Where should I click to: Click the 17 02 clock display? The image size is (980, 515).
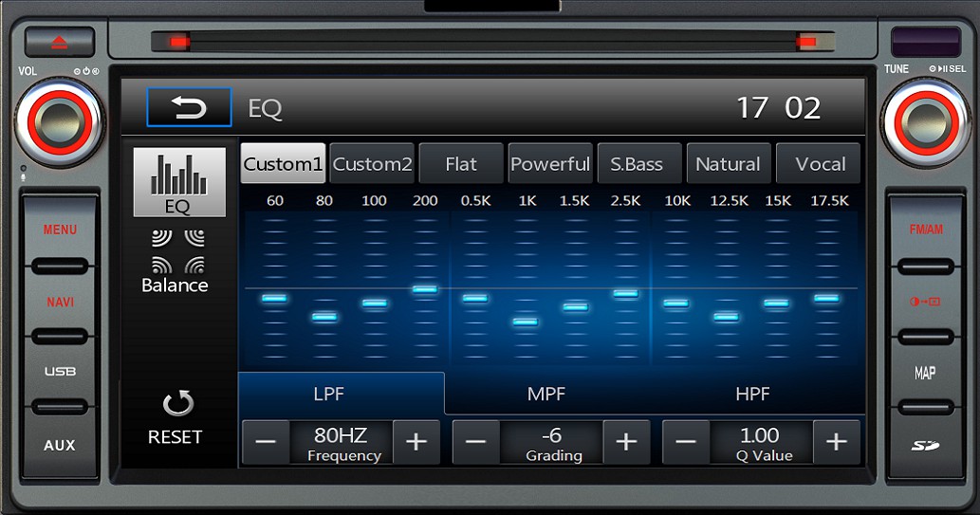point(779,108)
